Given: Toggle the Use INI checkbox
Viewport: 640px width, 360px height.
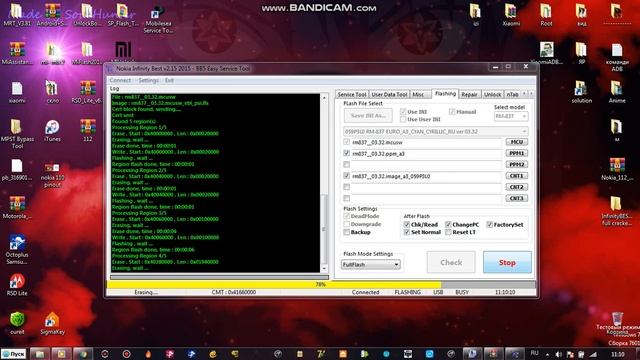Looking at the screenshot, I should pyautogui.click(x=403, y=111).
